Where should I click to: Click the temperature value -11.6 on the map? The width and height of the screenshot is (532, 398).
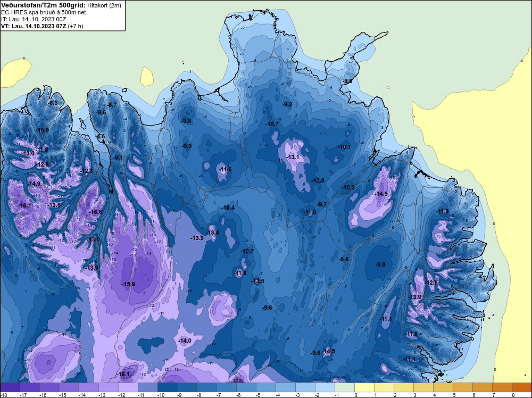tap(225, 169)
